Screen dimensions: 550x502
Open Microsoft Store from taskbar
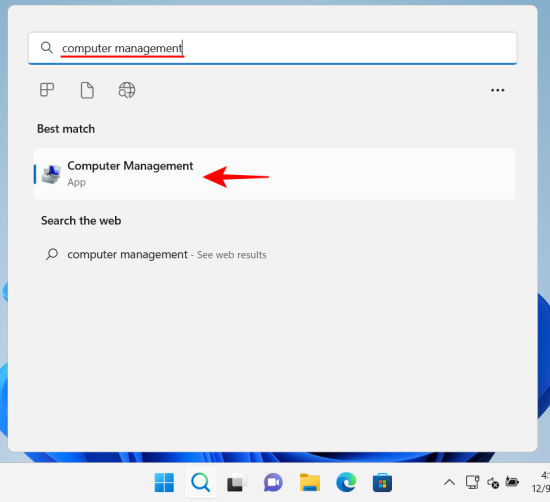tap(382, 483)
